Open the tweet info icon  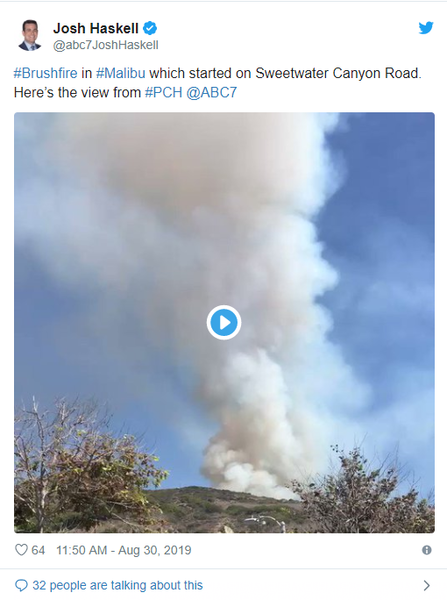click(x=426, y=550)
